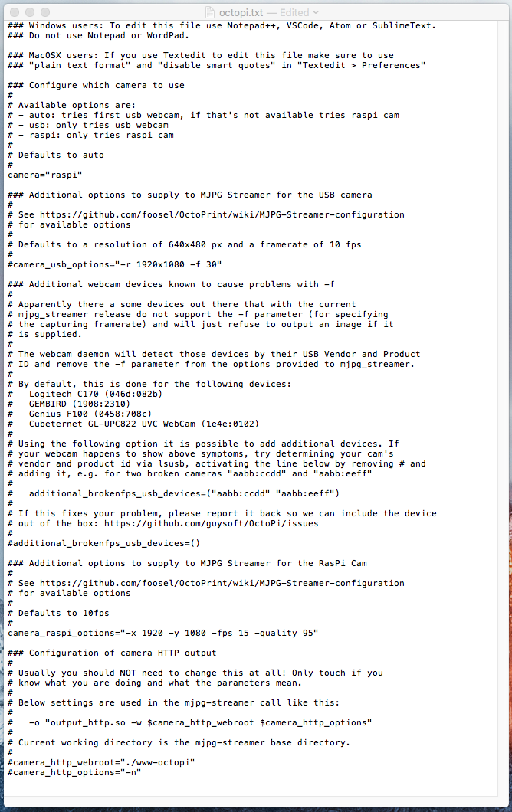This screenshot has width=512, height=812.
Task: Click the MJPG-Streamer-configuration URL under RasPi Cam section
Action: click(222, 583)
